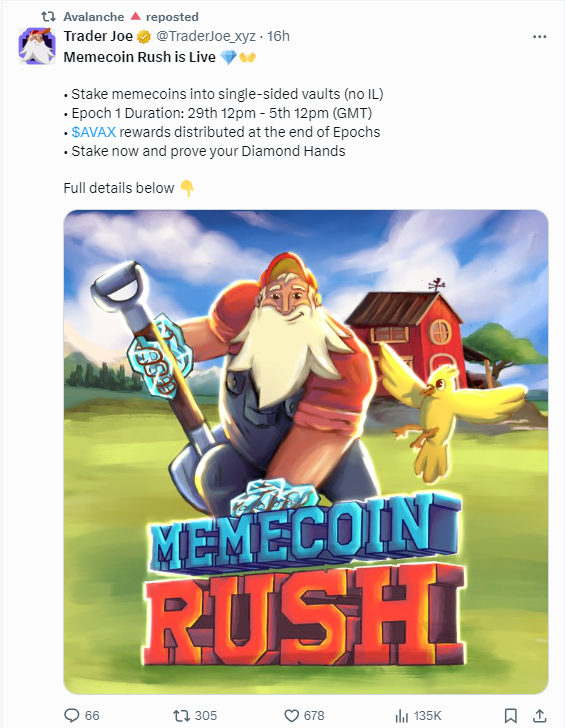Viewport: 565px width, 728px height.
Task: Open the Memecoin Rush image
Action: pos(306,452)
